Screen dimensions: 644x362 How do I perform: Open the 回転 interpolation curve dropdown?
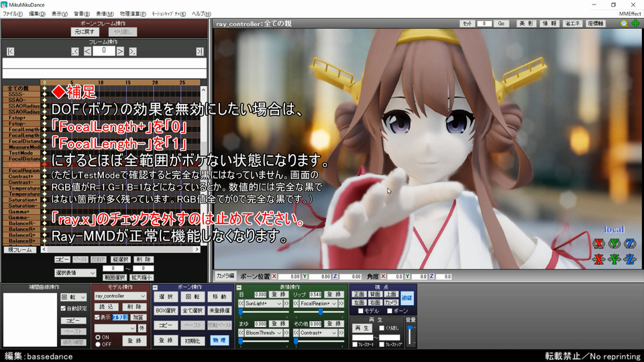pos(74,297)
